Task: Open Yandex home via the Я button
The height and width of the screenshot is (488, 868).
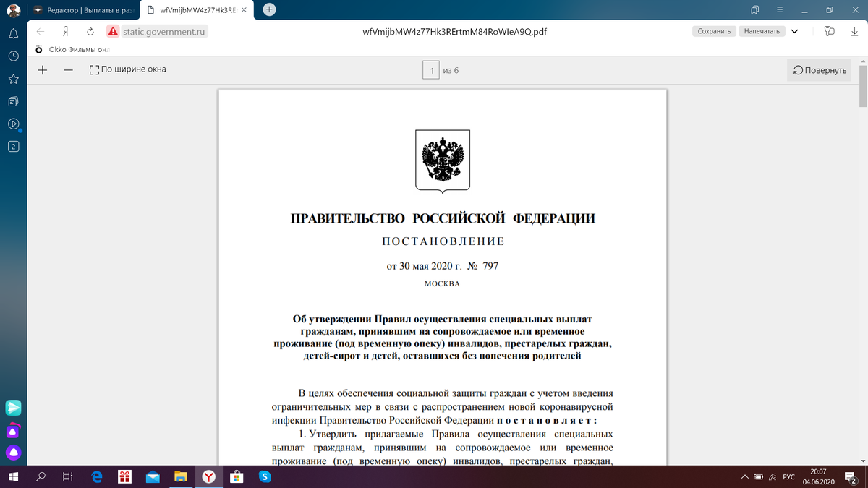Action: [65, 31]
